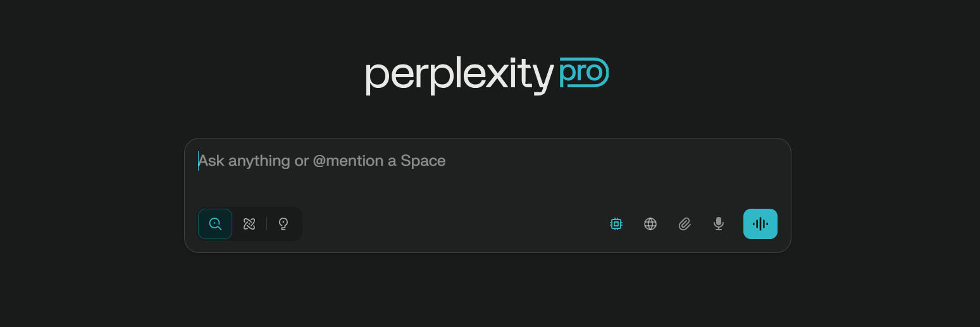
Task: Select the Search mode magnifier icon
Action: coord(215,224)
